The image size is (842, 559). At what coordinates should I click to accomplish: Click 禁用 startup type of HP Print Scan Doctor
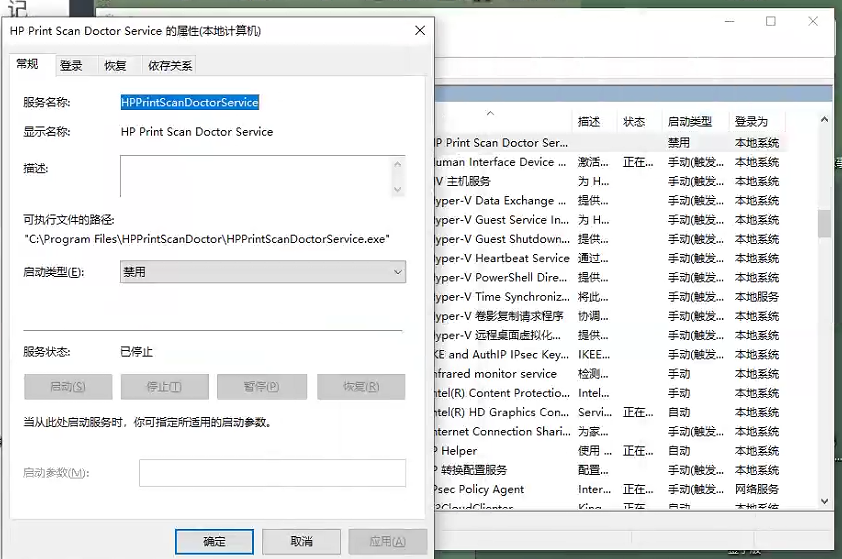(x=679, y=143)
